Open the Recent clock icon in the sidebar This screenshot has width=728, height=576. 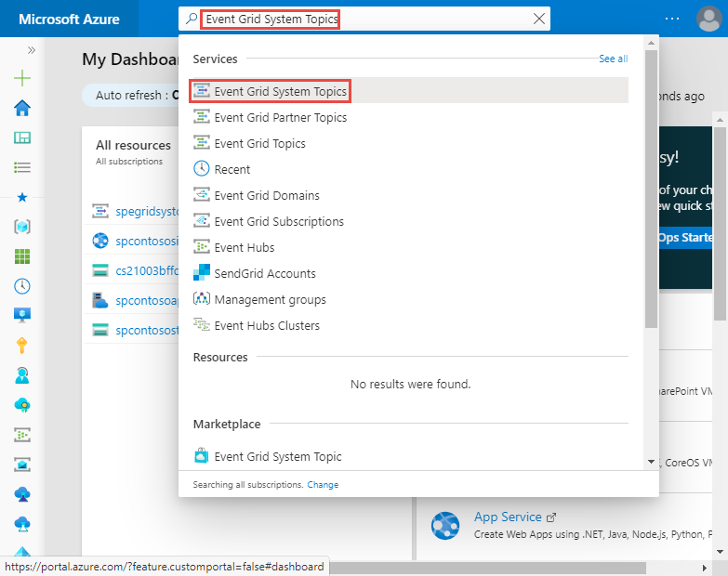[x=22, y=286]
